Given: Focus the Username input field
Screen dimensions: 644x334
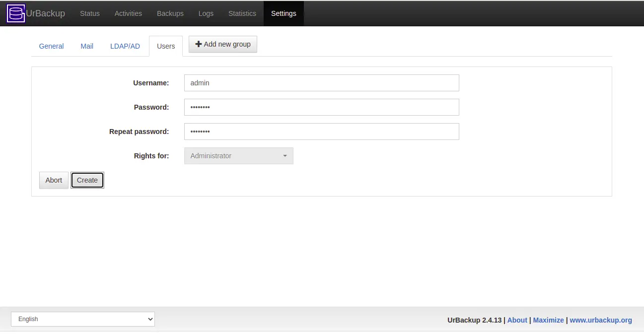Looking at the screenshot, I should point(321,83).
